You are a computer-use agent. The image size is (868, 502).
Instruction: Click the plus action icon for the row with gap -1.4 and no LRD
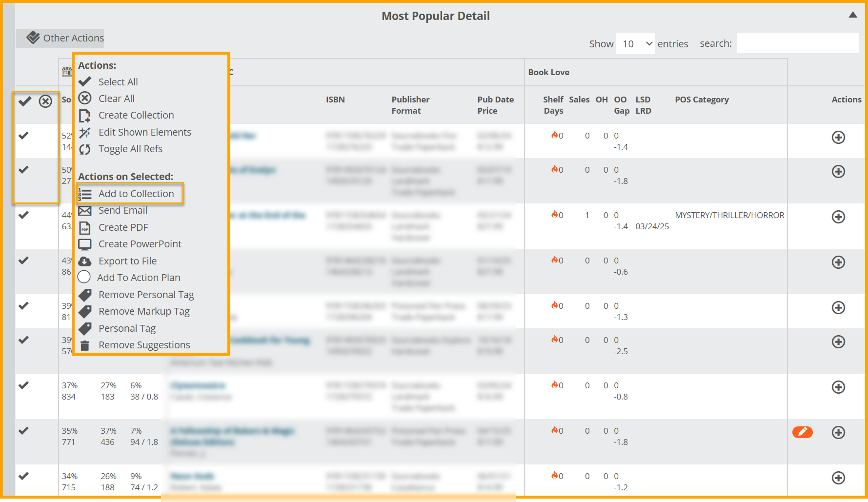pos(838,138)
